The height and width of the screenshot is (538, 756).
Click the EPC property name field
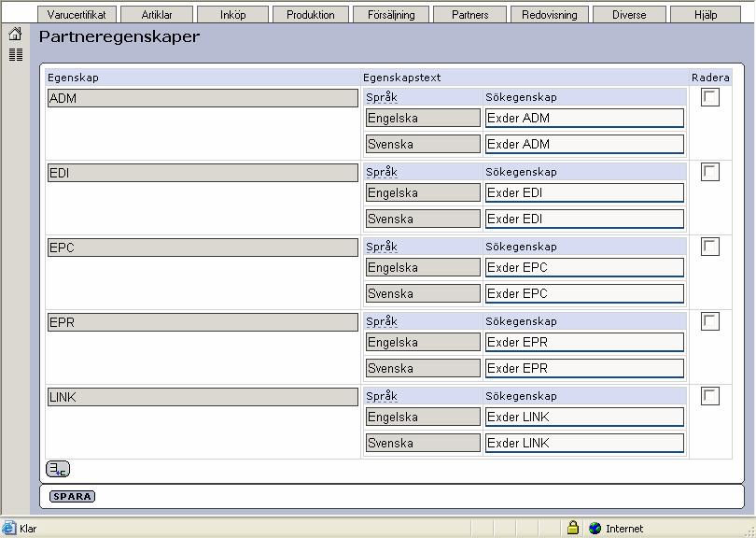point(203,248)
